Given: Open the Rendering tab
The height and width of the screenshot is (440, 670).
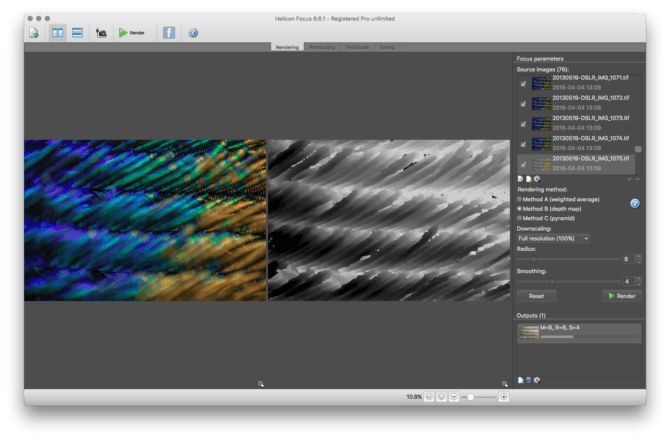Looking at the screenshot, I should coord(287,47).
